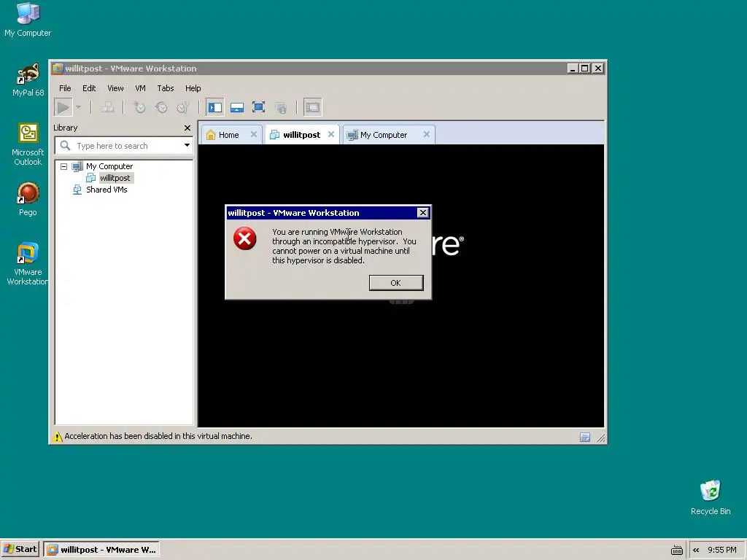The image size is (747, 560).
Task: Close the willitpost error dialog with X
Action: 422,213
